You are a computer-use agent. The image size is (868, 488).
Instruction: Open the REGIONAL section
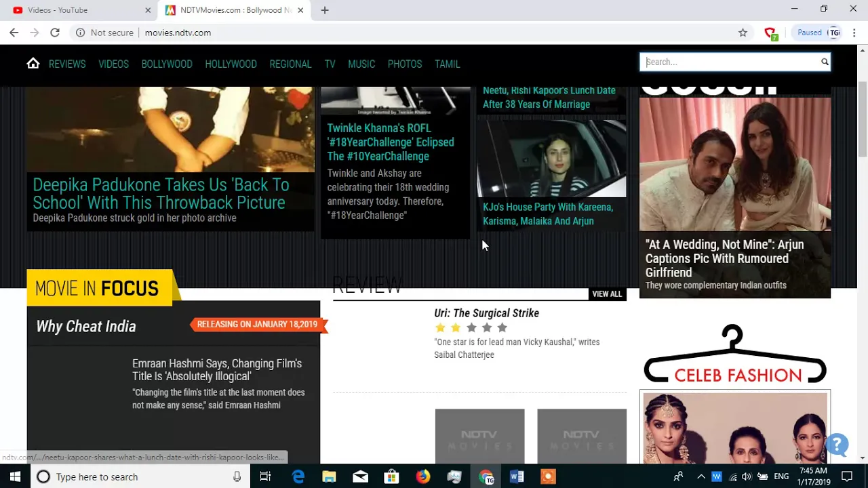pyautogui.click(x=290, y=64)
